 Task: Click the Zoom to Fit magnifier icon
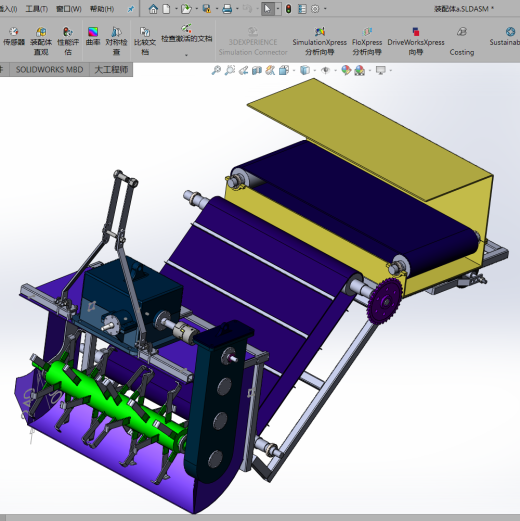pos(216,70)
